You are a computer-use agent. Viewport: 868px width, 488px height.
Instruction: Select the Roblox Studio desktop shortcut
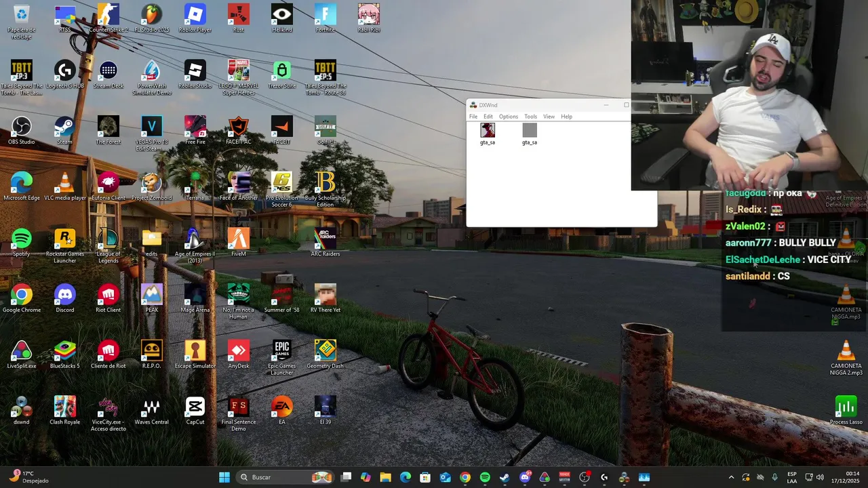click(195, 74)
